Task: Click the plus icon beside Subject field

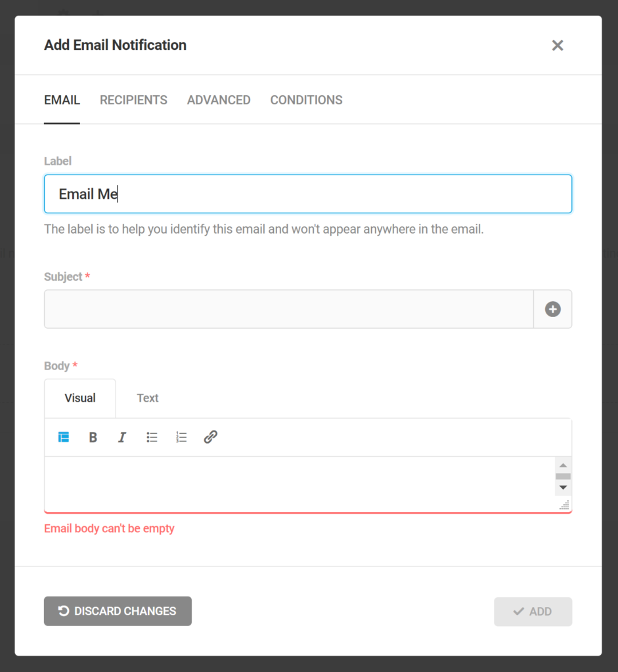Action: pos(552,309)
